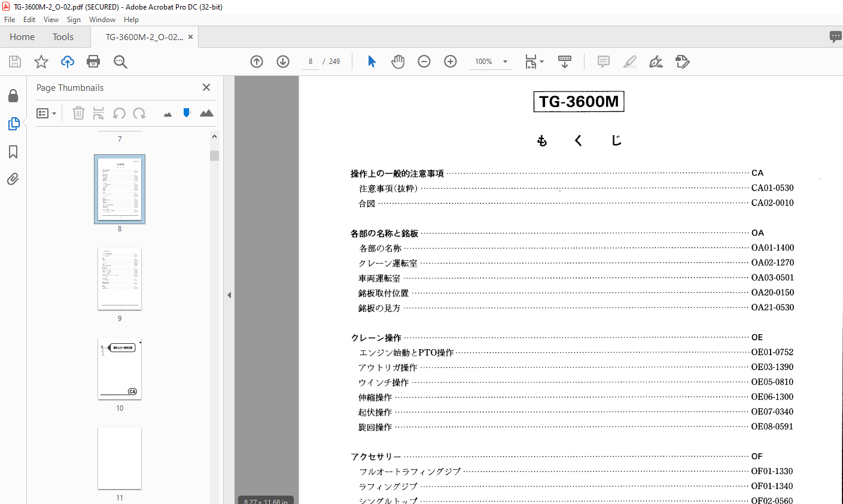Add document to starred files

tap(41, 62)
